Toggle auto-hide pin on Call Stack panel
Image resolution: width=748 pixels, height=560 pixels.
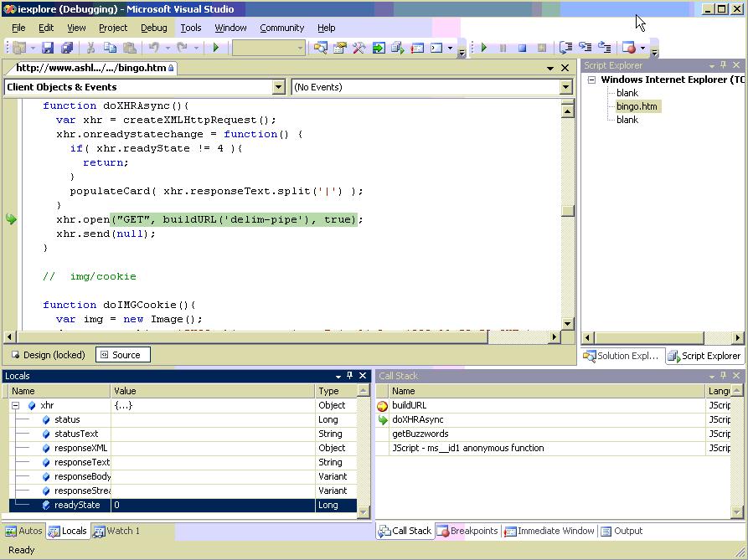(x=724, y=376)
